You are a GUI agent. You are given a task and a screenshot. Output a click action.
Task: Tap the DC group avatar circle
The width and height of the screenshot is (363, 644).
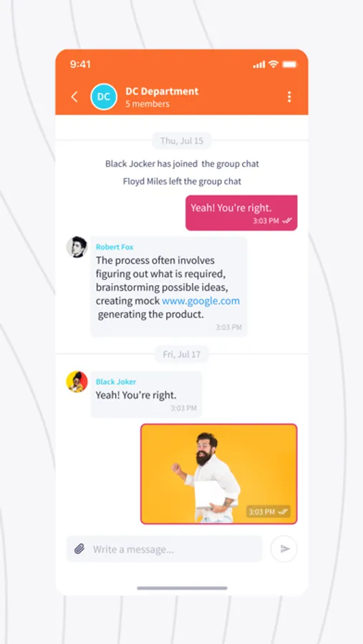point(104,97)
